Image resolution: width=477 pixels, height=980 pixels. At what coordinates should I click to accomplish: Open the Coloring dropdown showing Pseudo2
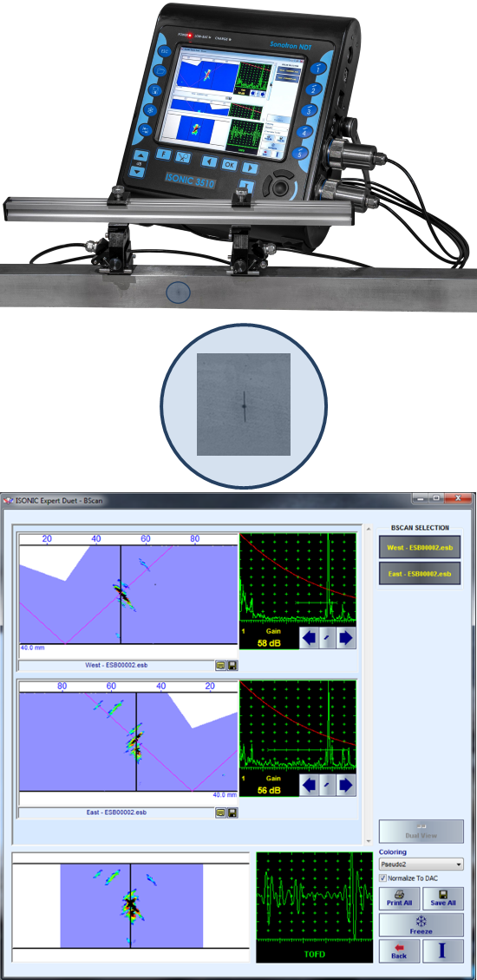click(421, 865)
